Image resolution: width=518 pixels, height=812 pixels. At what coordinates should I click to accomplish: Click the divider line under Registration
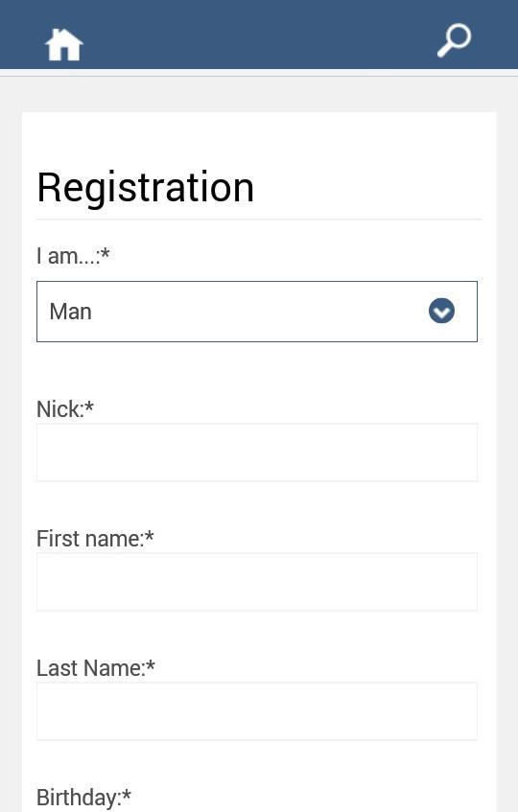(x=259, y=220)
